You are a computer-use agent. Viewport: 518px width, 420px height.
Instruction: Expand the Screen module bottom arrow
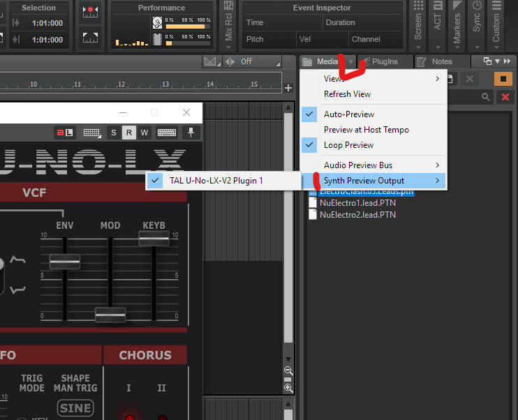(419, 47)
